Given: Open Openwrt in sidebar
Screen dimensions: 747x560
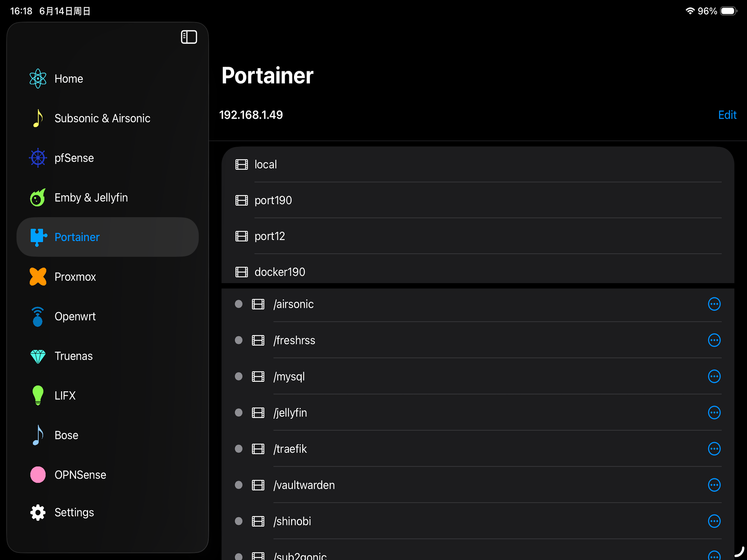Looking at the screenshot, I should (x=107, y=316).
